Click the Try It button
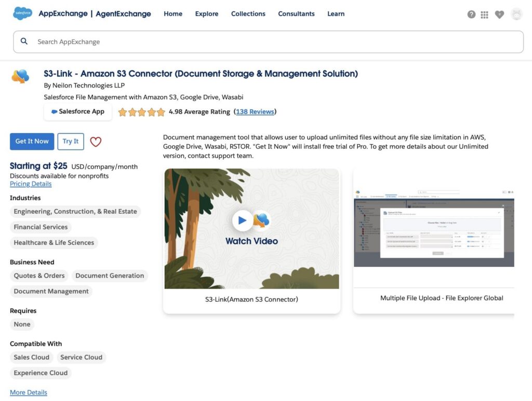Screen dimensions: 532x401 click(x=71, y=141)
